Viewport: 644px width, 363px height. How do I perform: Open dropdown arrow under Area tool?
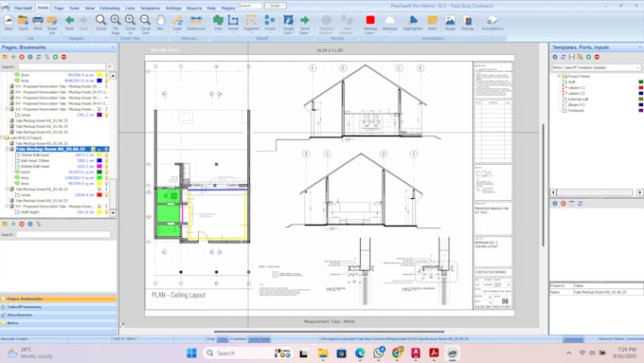pos(218,33)
